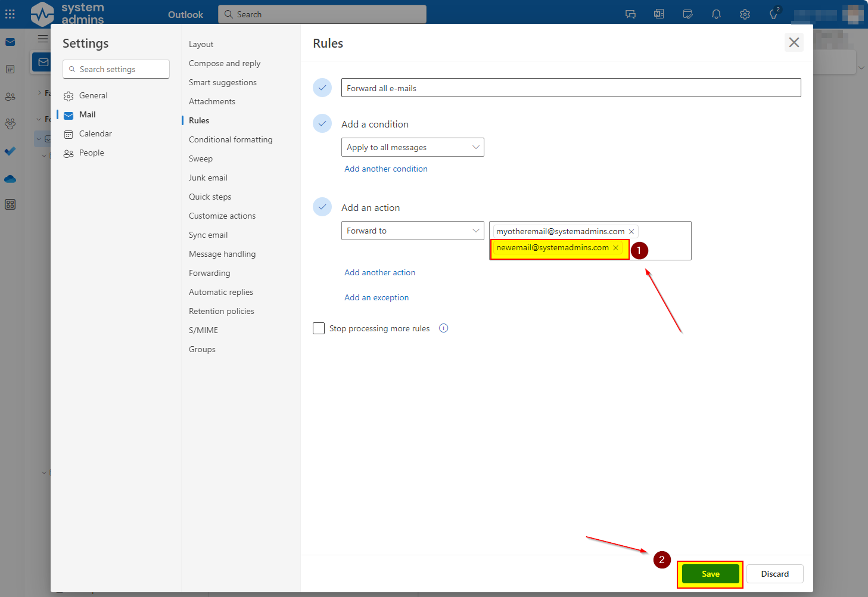Remove newemail@systemadmins.com from forwarding recipients
Viewport: 868px width, 597px height.
click(x=615, y=247)
